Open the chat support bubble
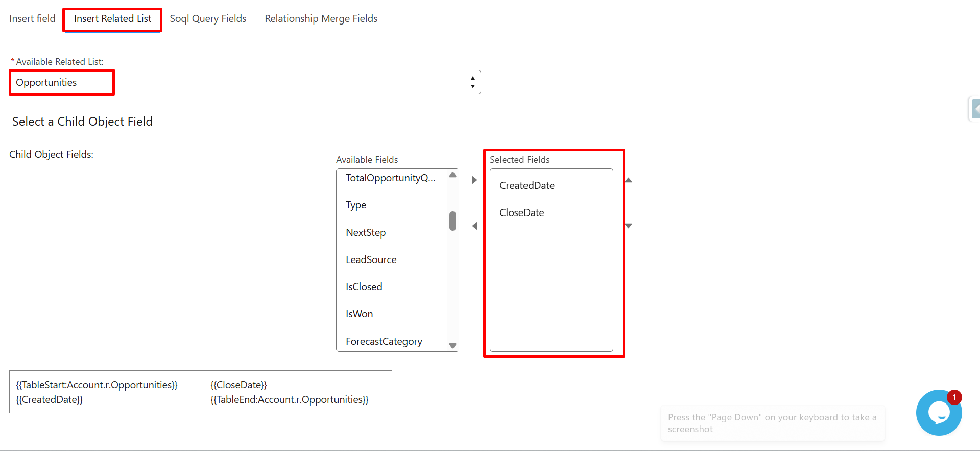The image size is (980, 451). coord(938,412)
